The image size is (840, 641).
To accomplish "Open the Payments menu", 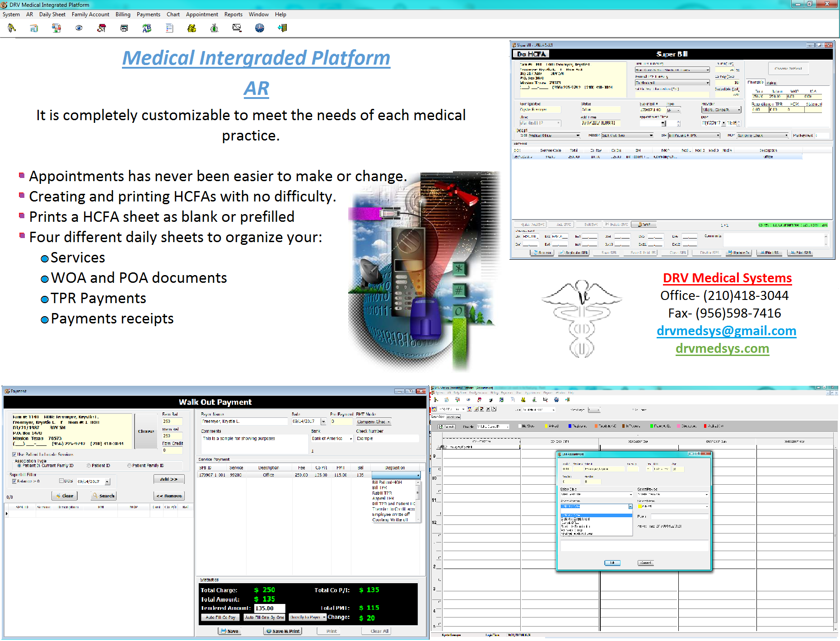I will [149, 14].
